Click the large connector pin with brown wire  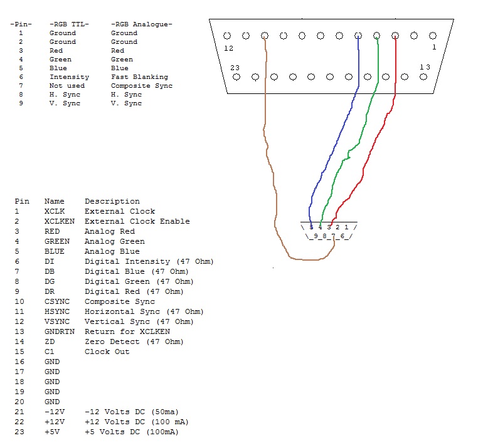tap(265, 36)
